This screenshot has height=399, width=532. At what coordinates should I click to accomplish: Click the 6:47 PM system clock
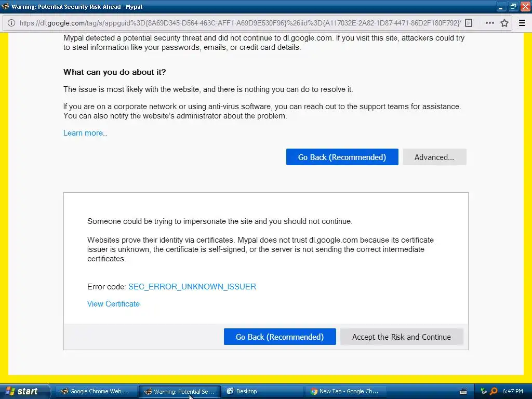pyautogui.click(x=513, y=391)
